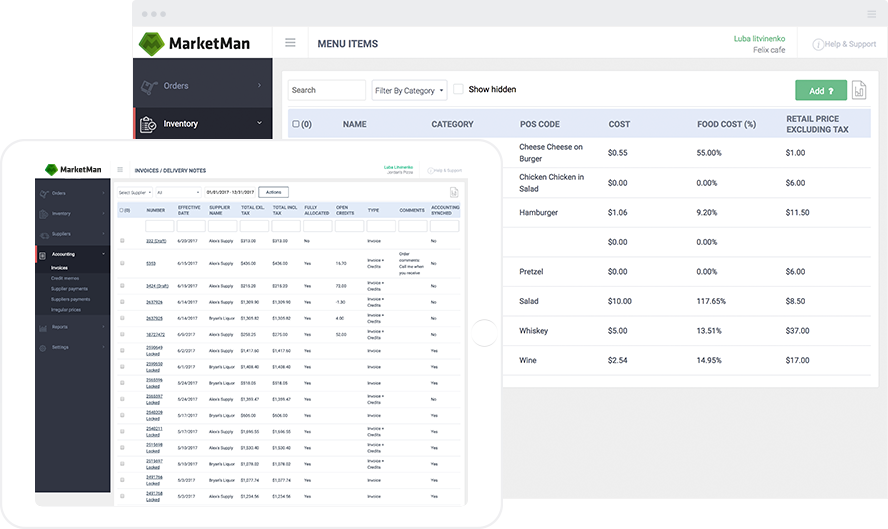Open the window menu icon at top-right
Image resolution: width=888 pixels, height=529 pixels.
(x=872, y=14)
